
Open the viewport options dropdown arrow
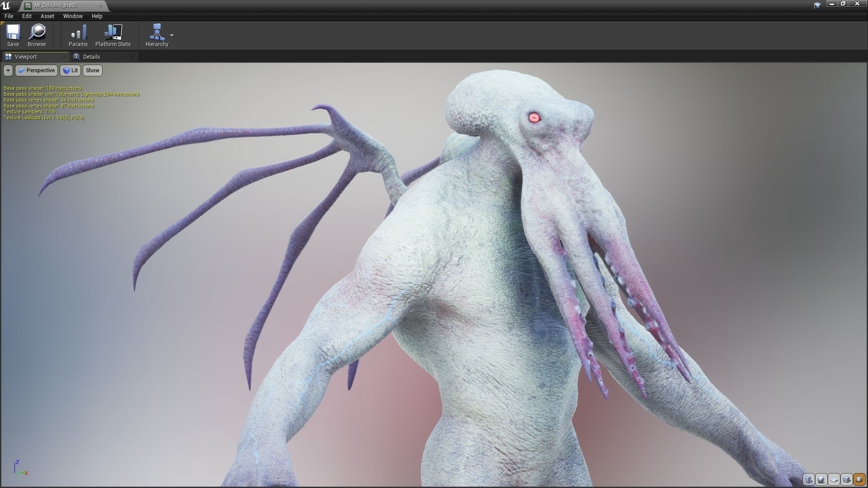8,70
